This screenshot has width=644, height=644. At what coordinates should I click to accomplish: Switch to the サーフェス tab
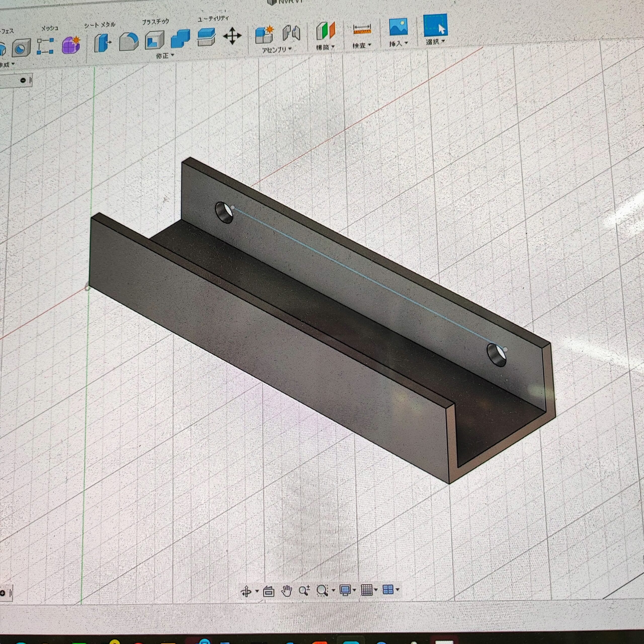point(7,31)
